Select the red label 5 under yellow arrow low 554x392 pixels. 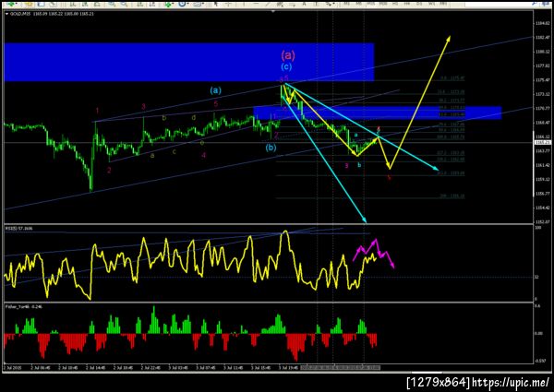[389, 178]
